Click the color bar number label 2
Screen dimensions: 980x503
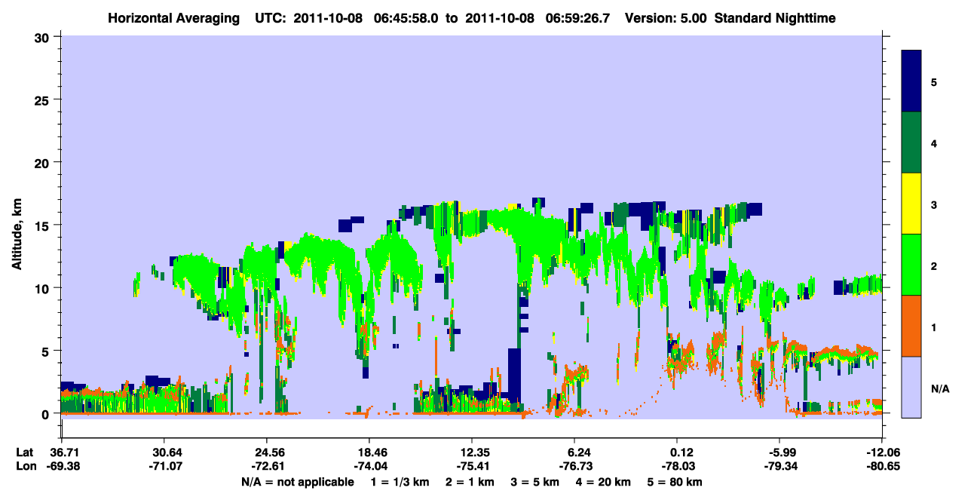click(x=934, y=265)
